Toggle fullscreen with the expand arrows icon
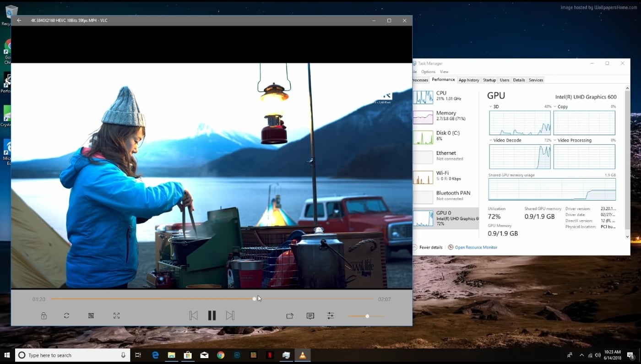This screenshot has width=641, height=364. (116, 316)
